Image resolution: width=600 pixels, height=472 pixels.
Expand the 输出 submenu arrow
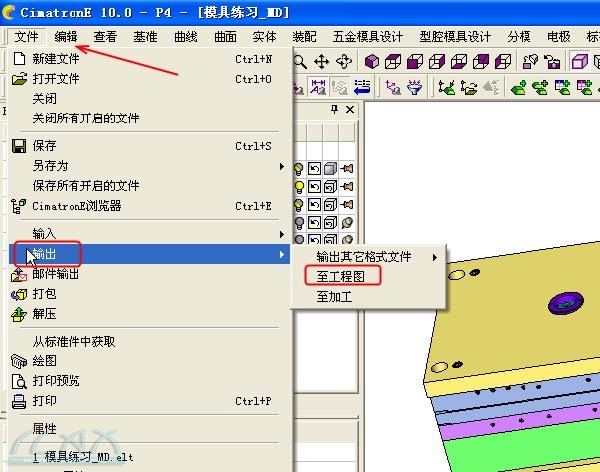click(282, 254)
